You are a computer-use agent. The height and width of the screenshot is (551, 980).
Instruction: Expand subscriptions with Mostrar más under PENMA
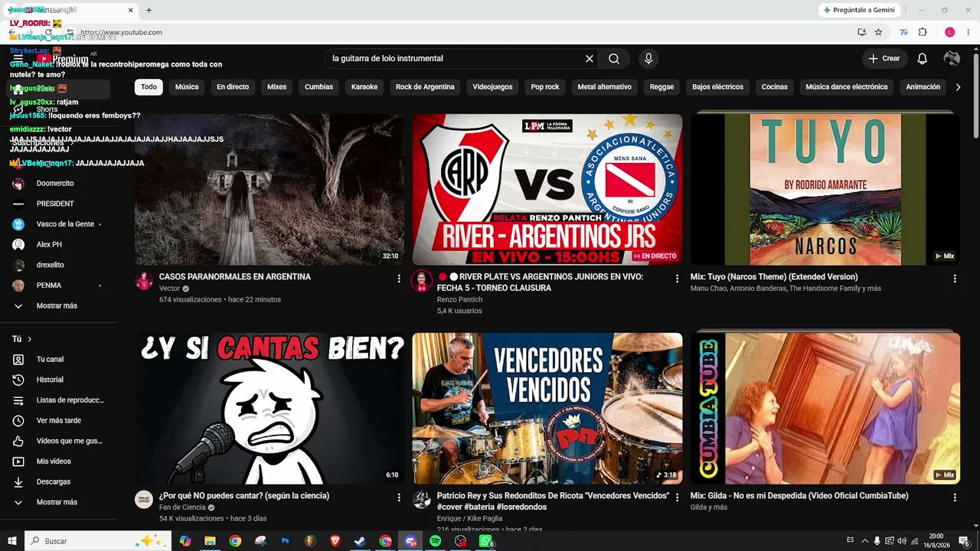tap(57, 306)
